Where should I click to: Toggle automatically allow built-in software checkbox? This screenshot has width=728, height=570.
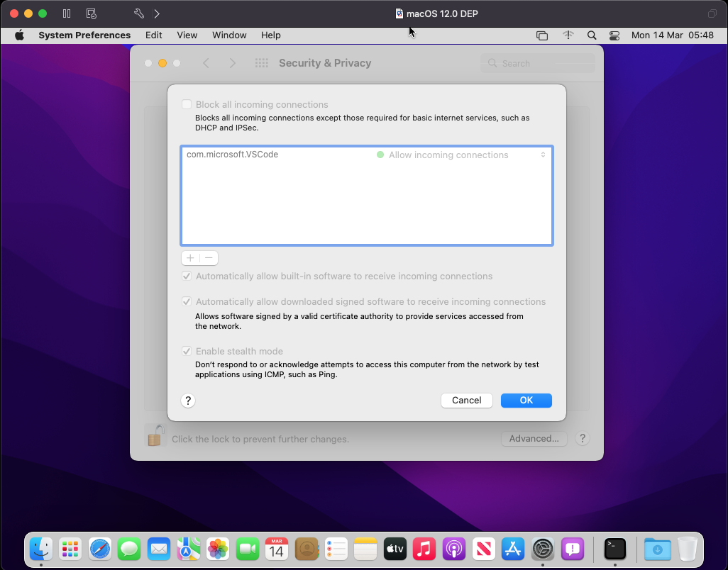[187, 276]
